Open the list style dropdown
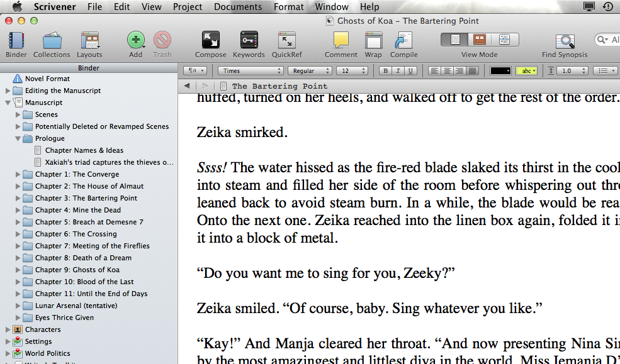 point(606,70)
